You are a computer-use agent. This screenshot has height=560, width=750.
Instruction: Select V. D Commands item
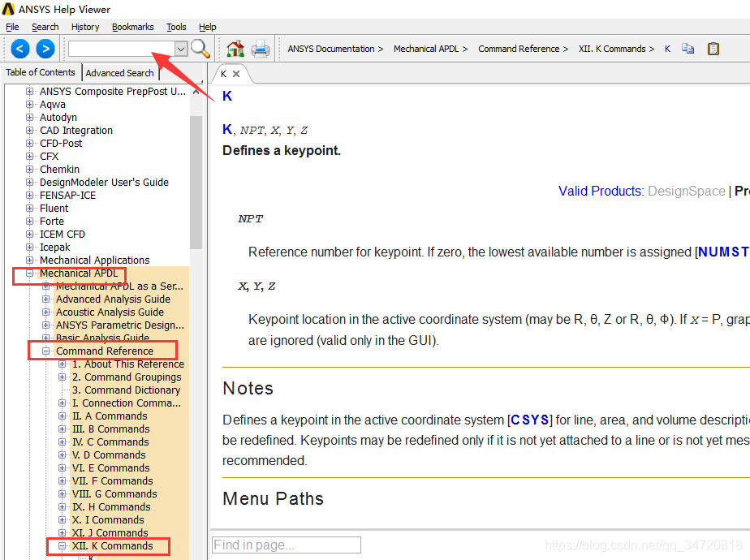[x=109, y=454]
